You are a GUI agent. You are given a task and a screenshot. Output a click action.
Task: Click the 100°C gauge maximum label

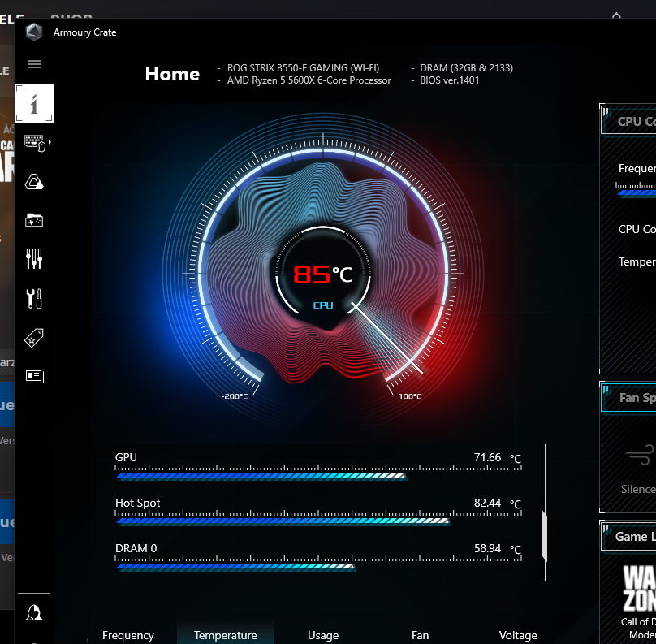click(410, 396)
